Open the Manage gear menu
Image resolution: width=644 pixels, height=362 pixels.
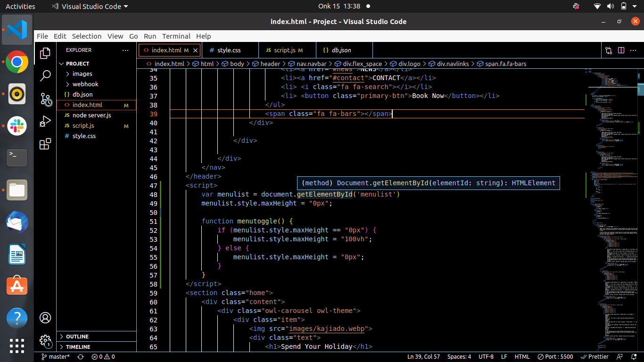click(45, 340)
